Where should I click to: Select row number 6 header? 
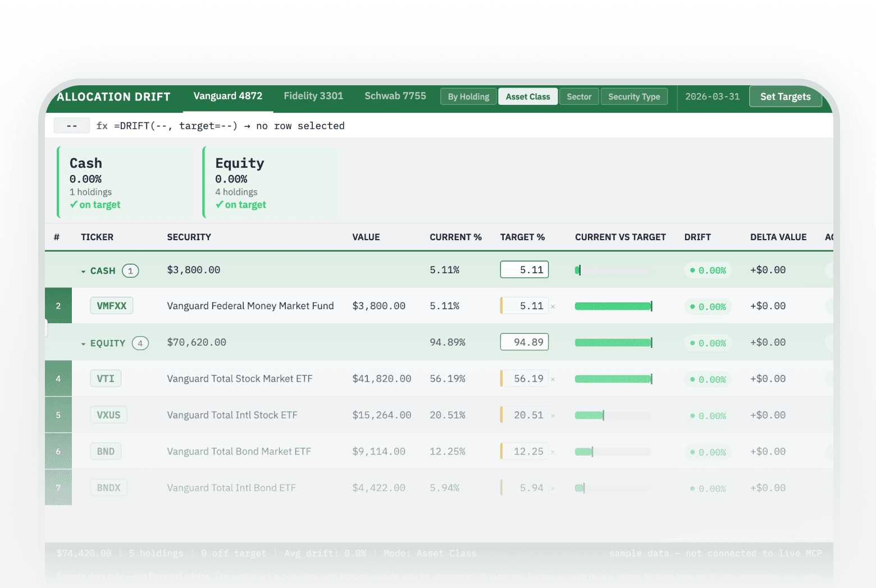58,451
